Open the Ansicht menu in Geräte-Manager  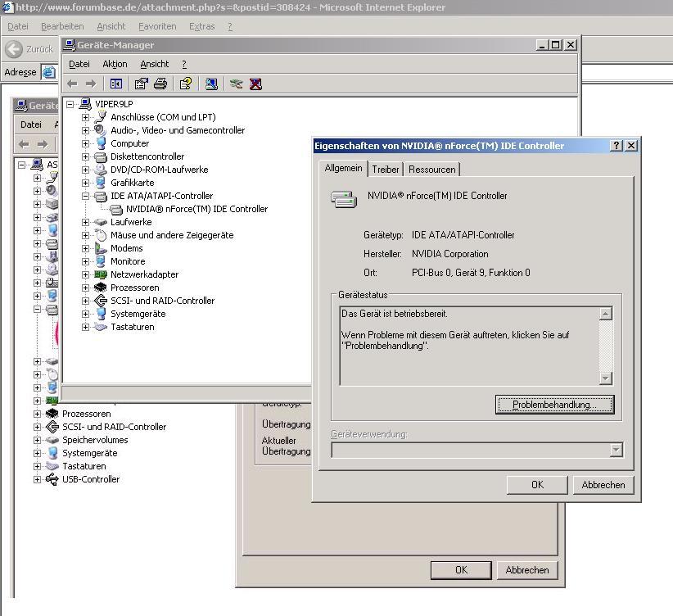pos(155,64)
